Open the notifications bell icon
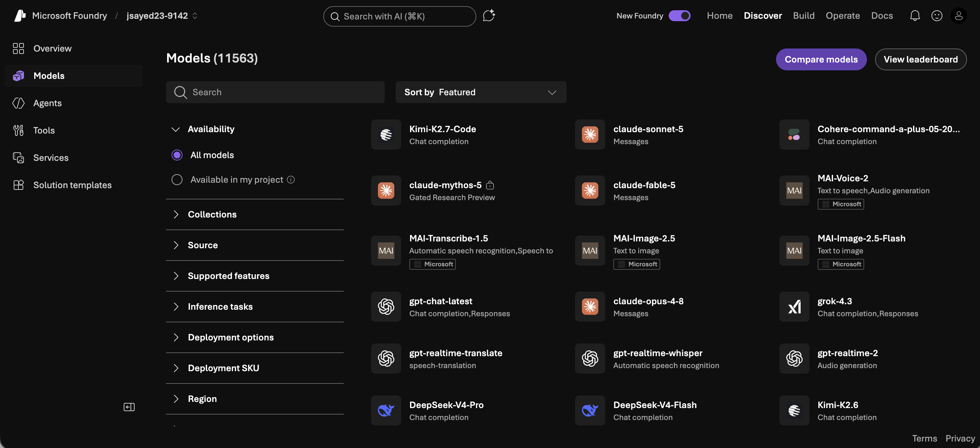The image size is (980, 448). point(915,16)
